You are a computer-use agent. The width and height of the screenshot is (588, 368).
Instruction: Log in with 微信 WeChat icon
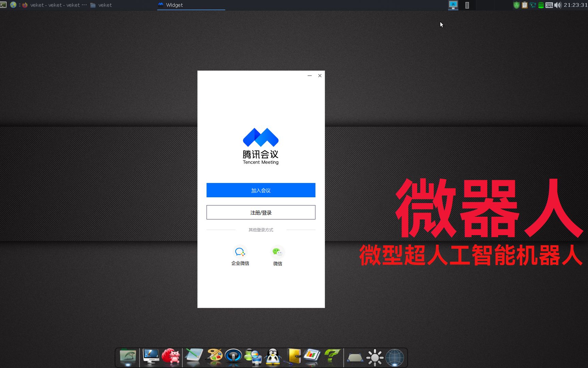click(277, 252)
